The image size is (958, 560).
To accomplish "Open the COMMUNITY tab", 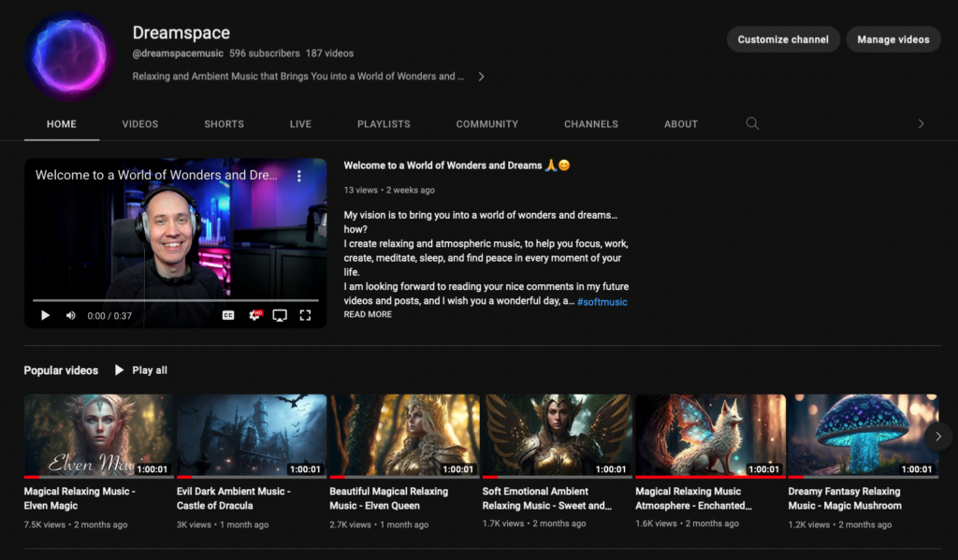I will (486, 124).
